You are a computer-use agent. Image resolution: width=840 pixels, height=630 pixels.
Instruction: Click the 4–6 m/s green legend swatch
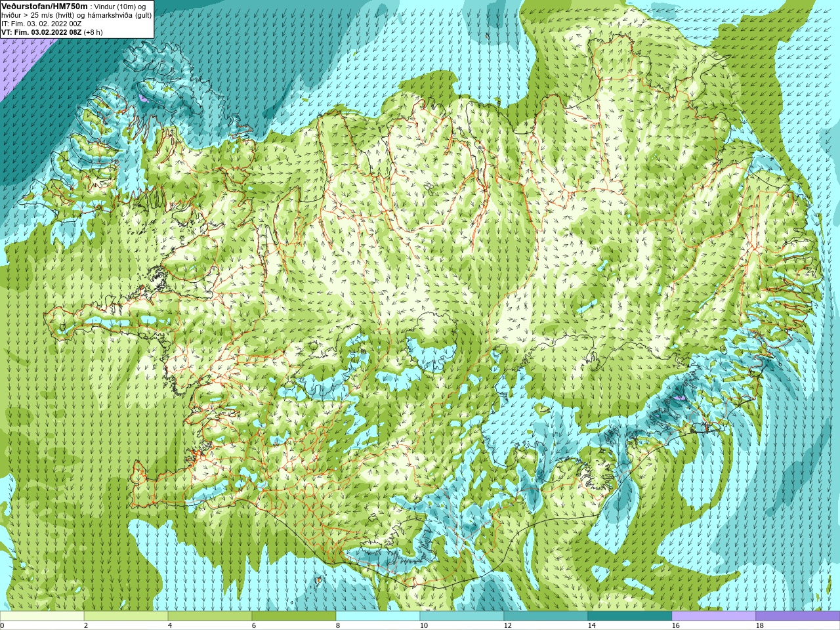[210, 616]
